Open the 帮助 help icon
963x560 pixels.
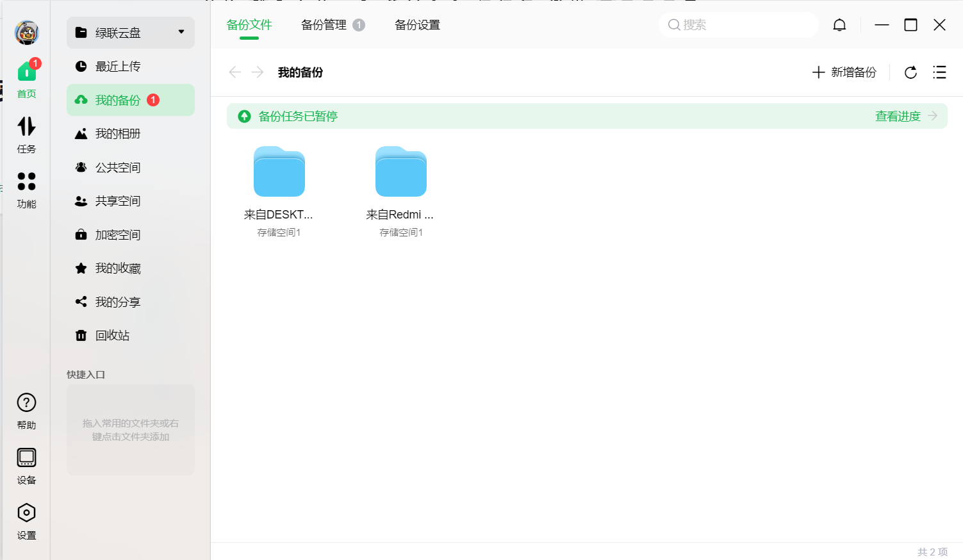[26, 411]
